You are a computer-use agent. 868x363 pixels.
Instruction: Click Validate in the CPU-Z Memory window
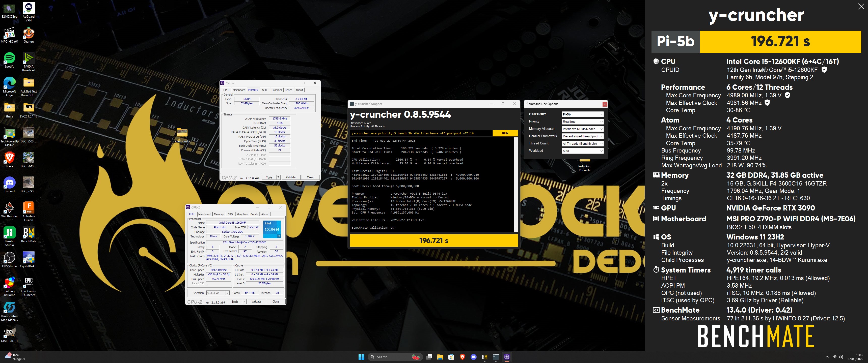tap(291, 177)
